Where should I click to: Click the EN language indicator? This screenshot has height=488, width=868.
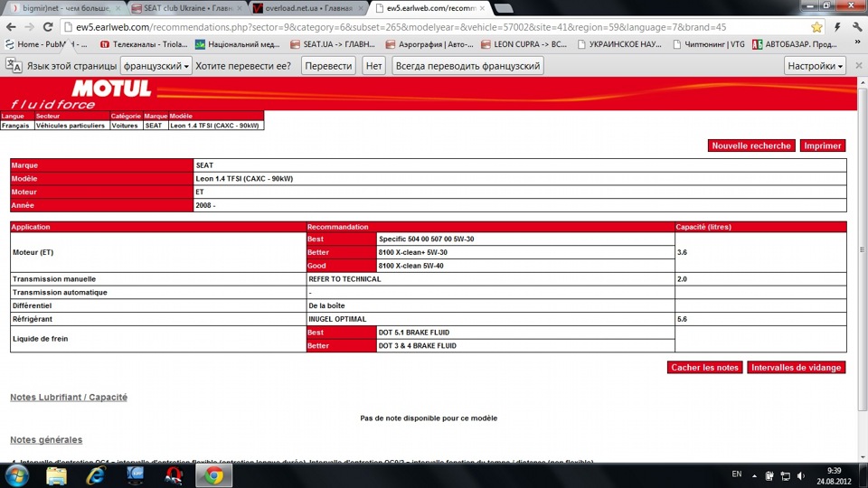coord(736,474)
